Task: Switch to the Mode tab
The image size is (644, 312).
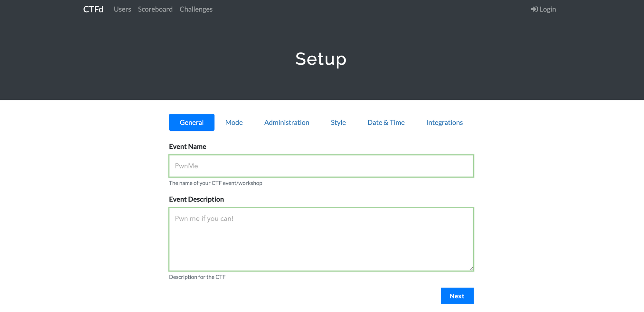Action: click(234, 122)
